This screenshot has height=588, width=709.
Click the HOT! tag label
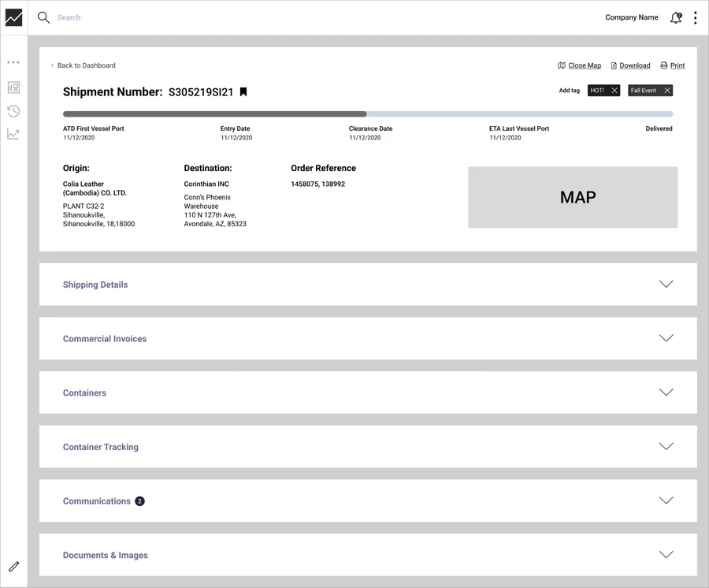click(x=597, y=91)
